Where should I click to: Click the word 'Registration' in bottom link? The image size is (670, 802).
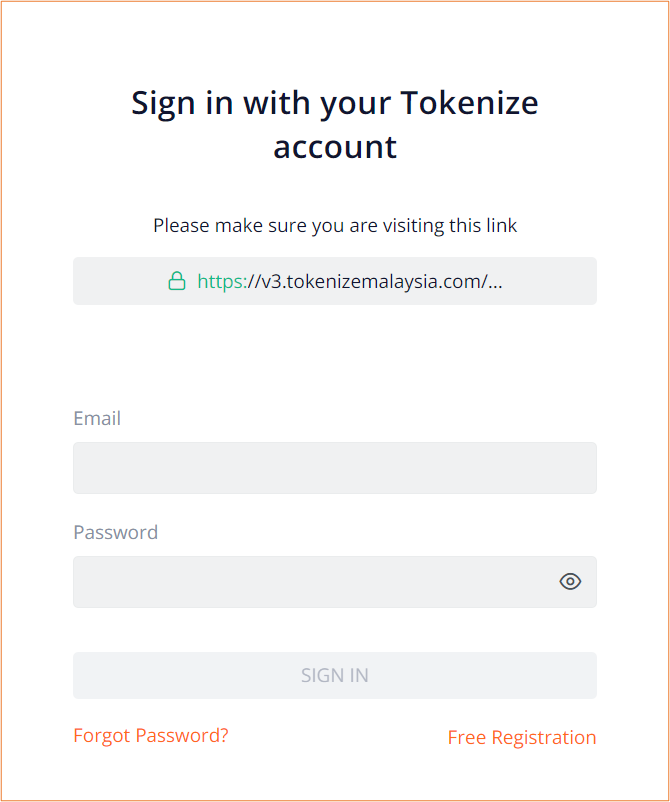click(544, 738)
